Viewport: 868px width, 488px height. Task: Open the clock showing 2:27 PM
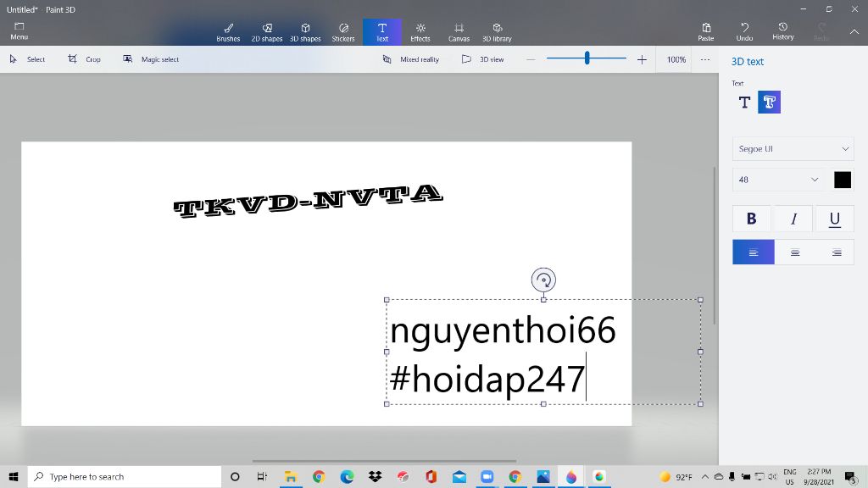[x=819, y=476]
